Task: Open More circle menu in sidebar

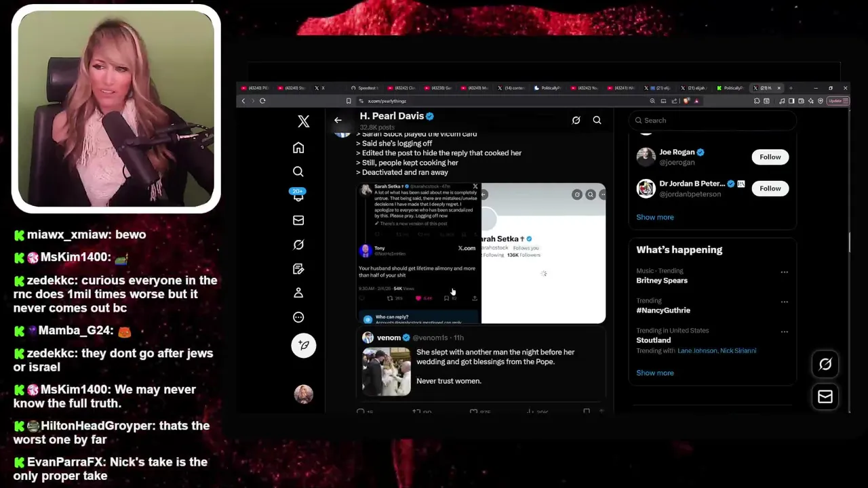Action: (298, 317)
